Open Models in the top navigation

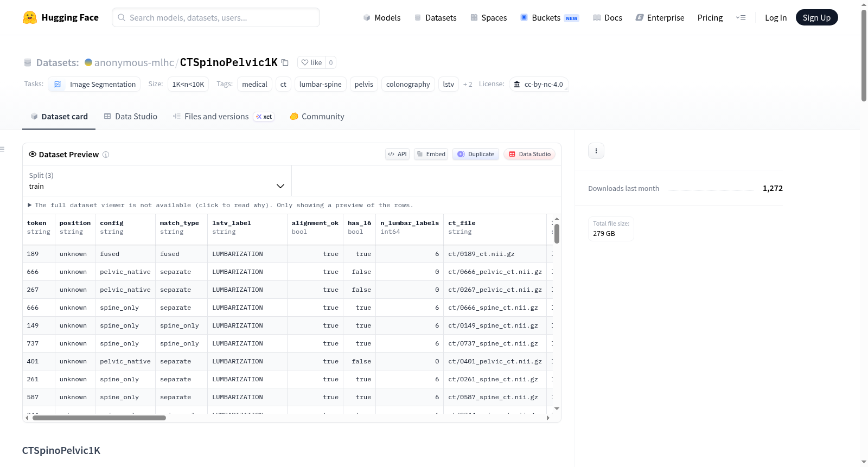point(382,17)
